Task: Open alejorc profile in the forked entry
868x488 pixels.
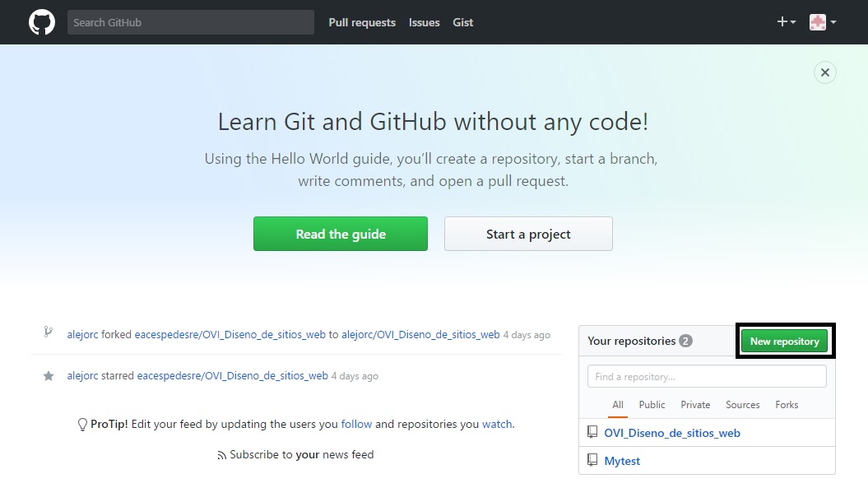Action: tap(82, 335)
